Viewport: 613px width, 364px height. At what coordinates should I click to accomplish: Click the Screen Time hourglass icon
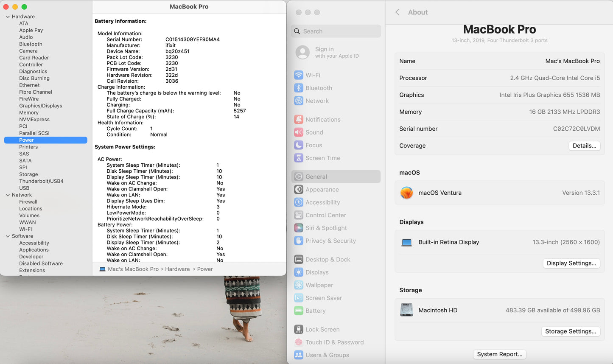[299, 158]
